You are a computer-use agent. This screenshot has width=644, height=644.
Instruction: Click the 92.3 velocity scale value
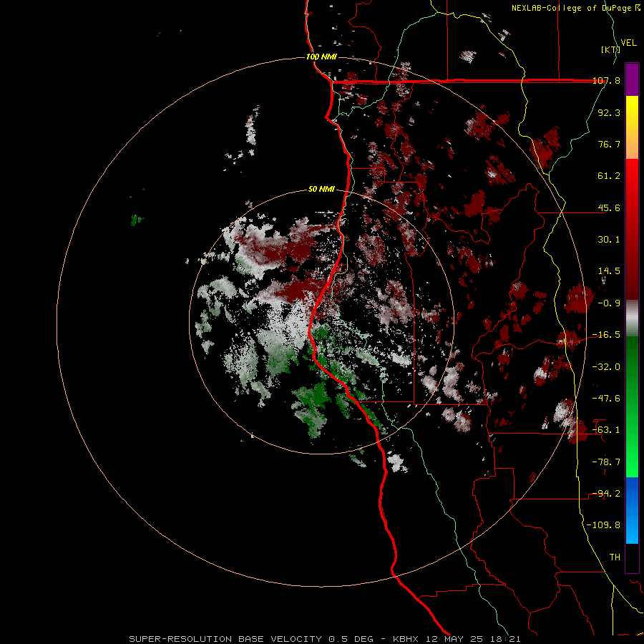point(609,112)
